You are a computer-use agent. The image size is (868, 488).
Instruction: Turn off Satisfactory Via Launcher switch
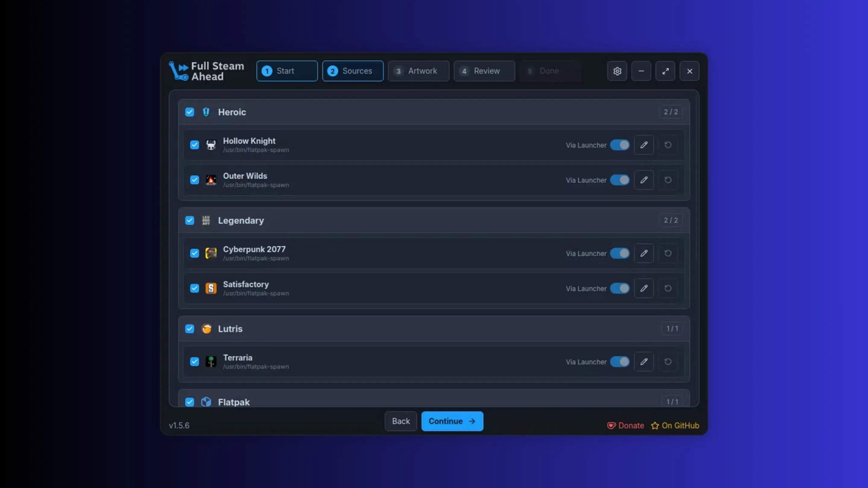[x=620, y=288]
